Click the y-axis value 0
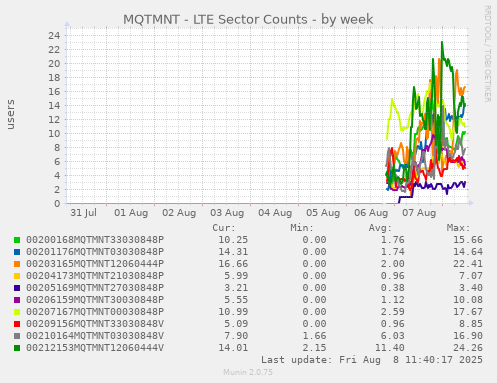The image size is (497, 383). [x=57, y=203]
